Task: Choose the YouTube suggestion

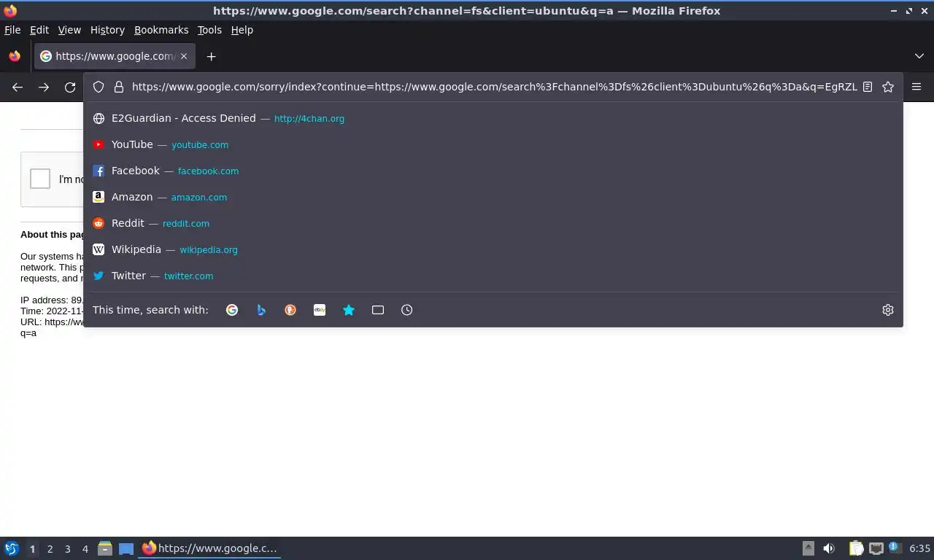Action: [x=493, y=144]
